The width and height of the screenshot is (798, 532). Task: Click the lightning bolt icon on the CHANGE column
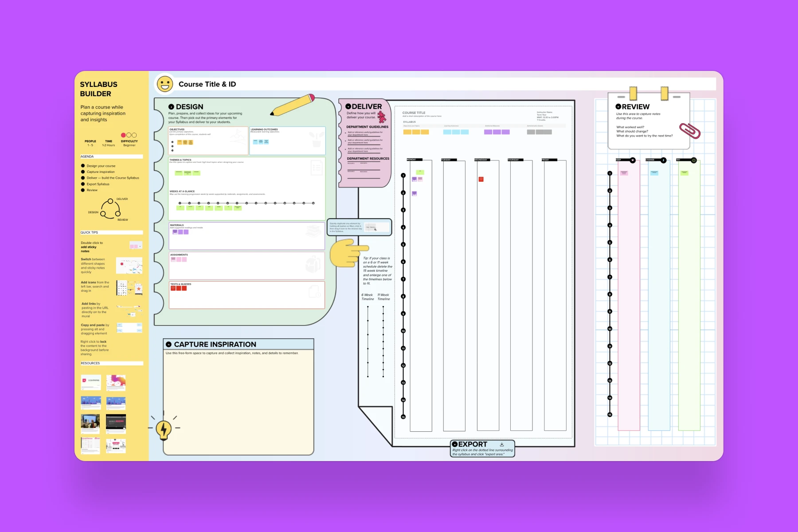click(x=664, y=160)
